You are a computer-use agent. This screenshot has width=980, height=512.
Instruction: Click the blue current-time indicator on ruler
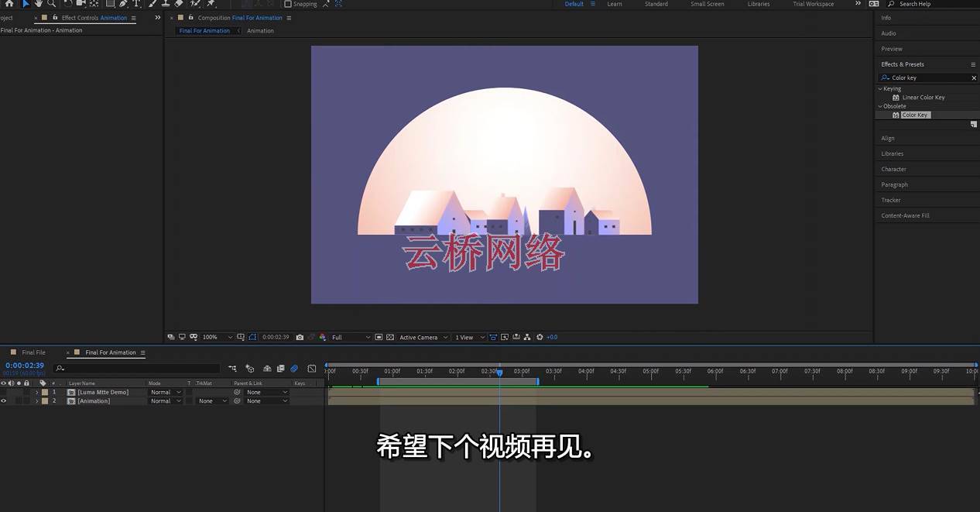(x=499, y=373)
